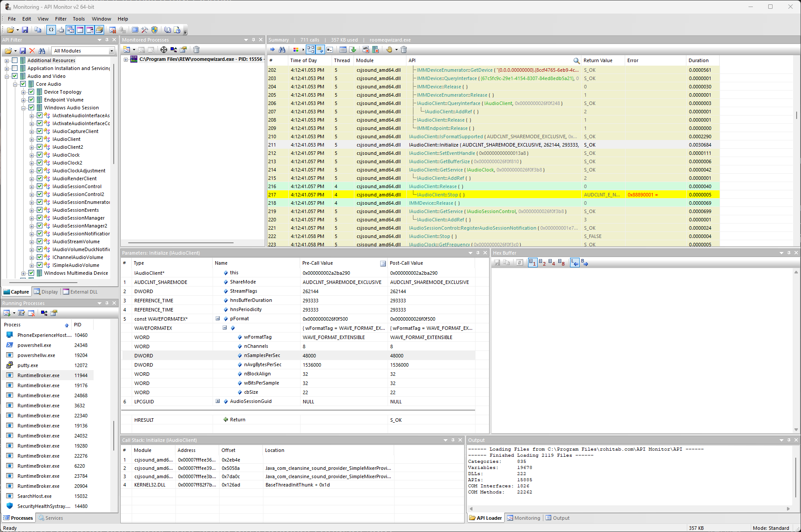
Task: Click the blue and yellow shield icon
Action: coord(154,30)
